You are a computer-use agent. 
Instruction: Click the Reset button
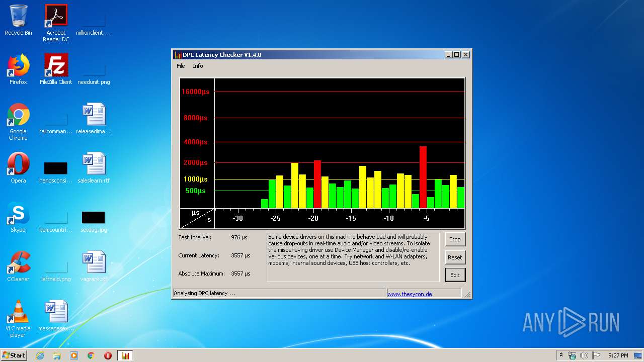455,257
